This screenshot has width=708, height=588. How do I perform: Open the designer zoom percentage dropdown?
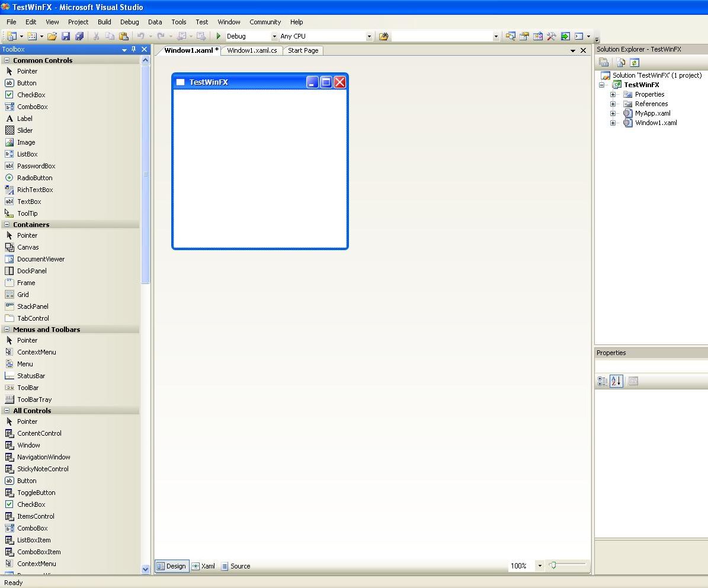[540, 566]
